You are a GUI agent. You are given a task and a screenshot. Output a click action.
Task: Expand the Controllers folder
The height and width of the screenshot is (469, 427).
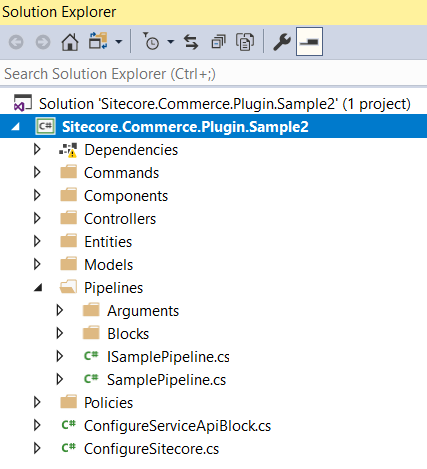[37, 218]
